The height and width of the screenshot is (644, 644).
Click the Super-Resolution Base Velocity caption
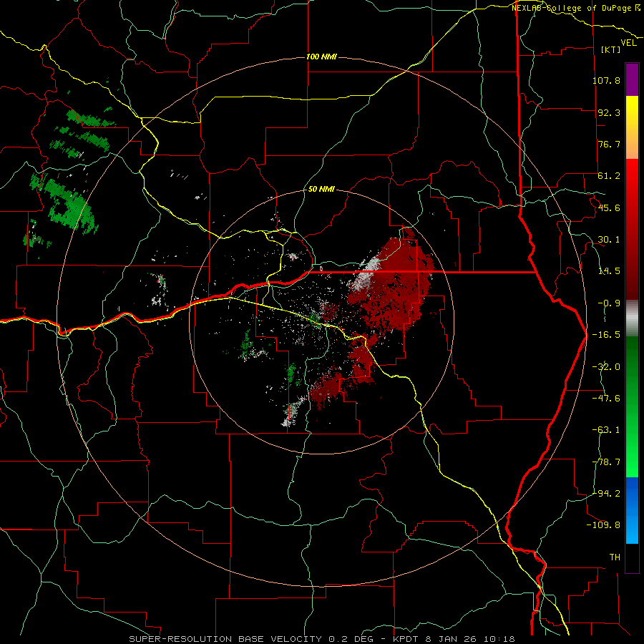(x=321, y=639)
